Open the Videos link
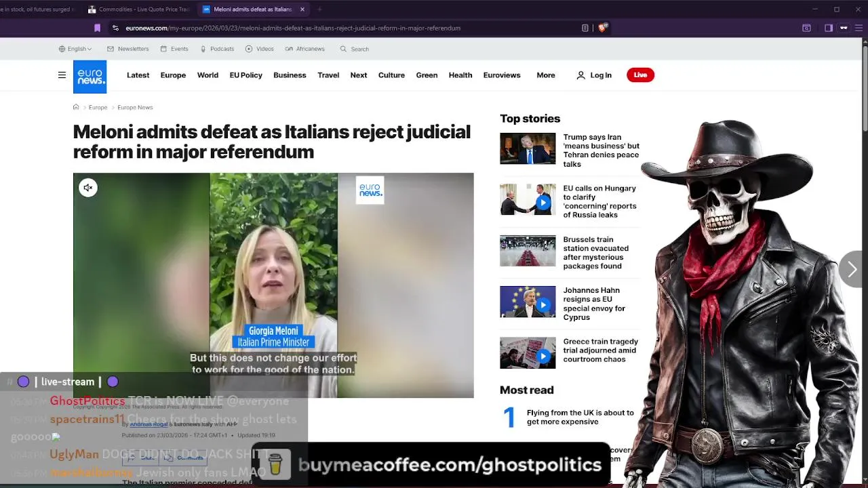The width and height of the screenshot is (868, 488). pyautogui.click(x=260, y=49)
